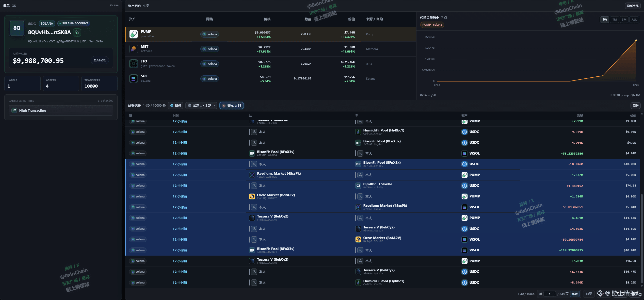Viewport: 644px width, 300px height.
Task: Click the 查询完成 status button
Action: (100, 60)
